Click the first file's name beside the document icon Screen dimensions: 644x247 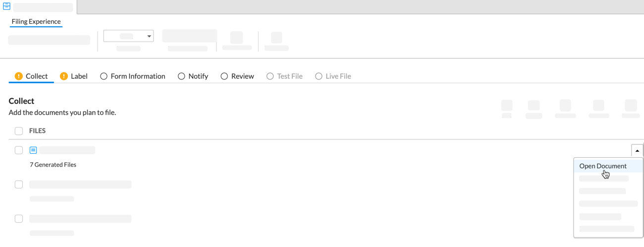(67, 150)
